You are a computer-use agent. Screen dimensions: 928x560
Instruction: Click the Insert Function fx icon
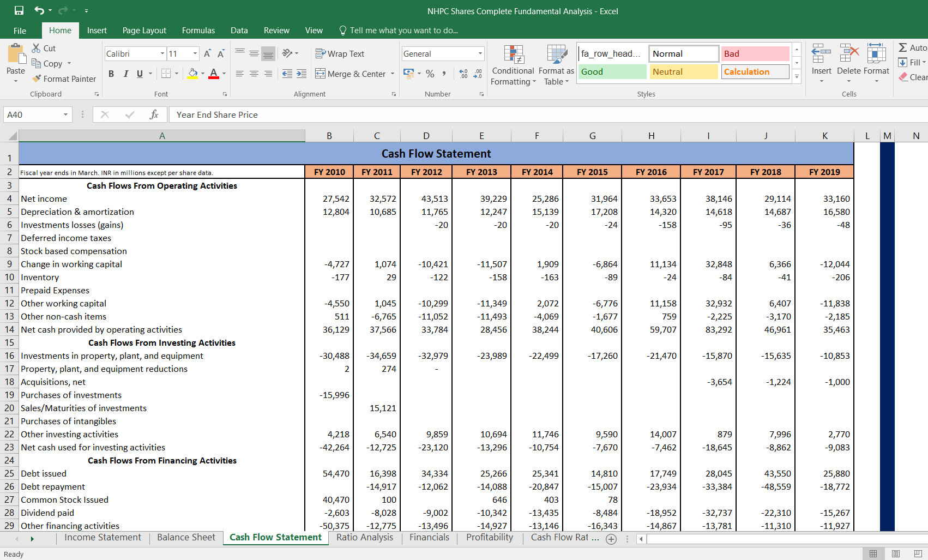click(x=154, y=115)
